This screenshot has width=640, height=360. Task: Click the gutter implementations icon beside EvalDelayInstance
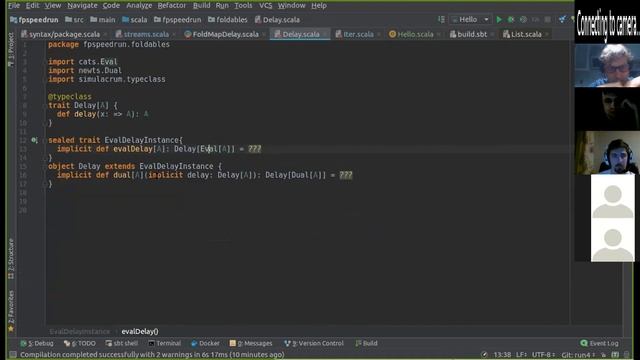(34, 140)
